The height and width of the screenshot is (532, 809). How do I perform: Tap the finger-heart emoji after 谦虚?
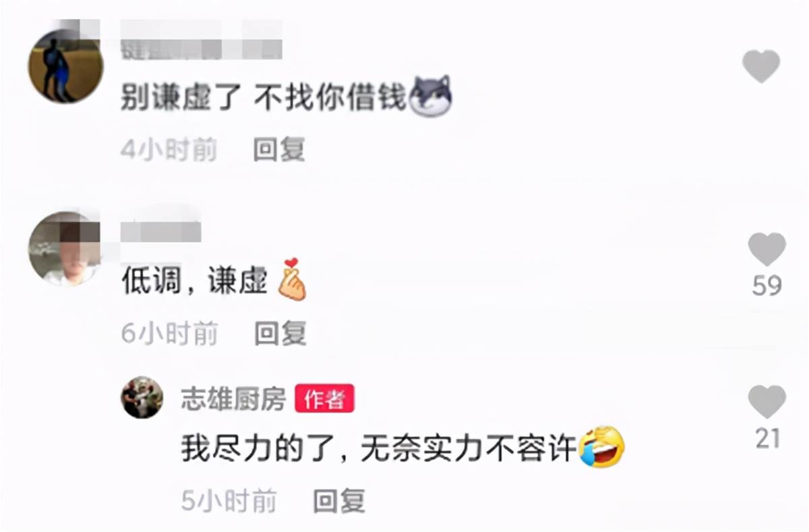(x=292, y=278)
